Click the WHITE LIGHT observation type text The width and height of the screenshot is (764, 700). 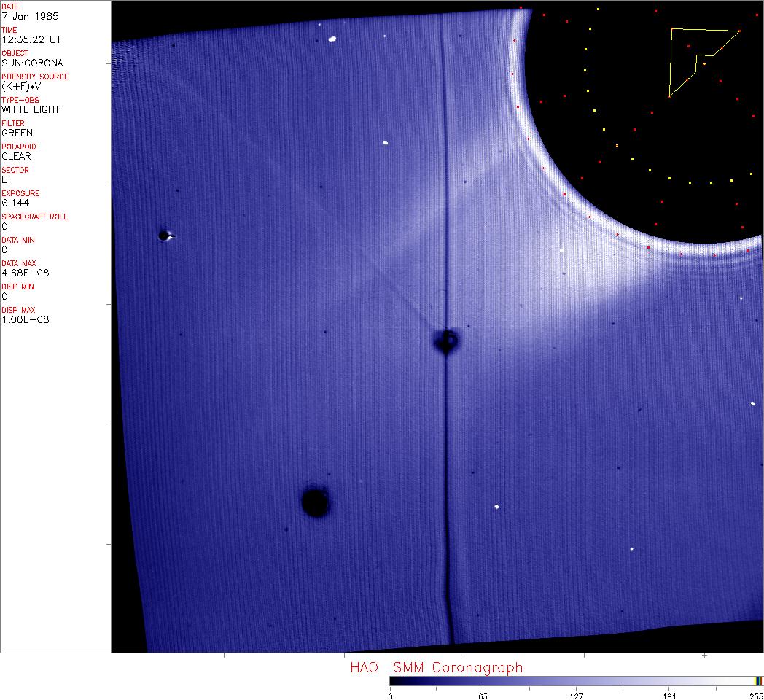click(31, 109)
